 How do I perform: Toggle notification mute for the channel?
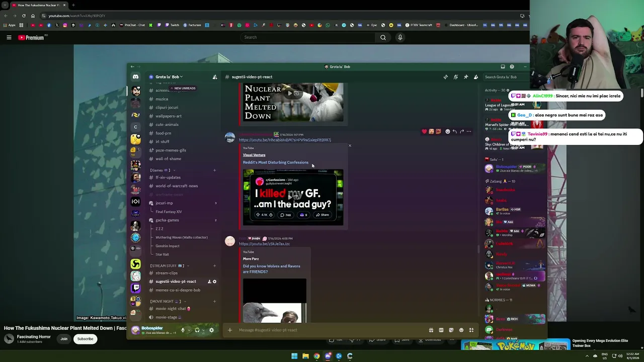click(455, 77)
